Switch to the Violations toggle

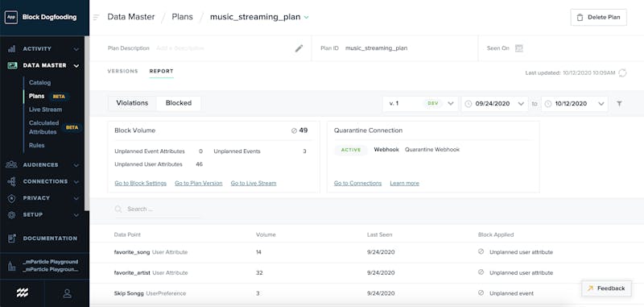click(132, 103)
